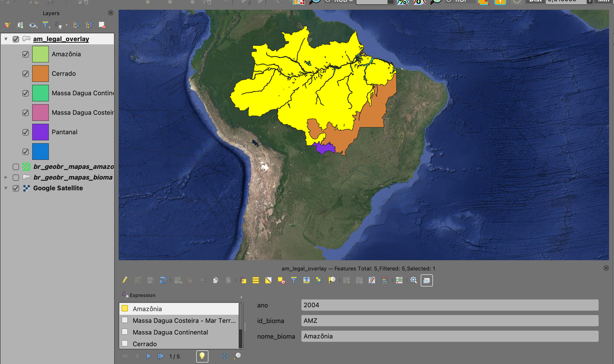
Task: Expand the br_geobr_mapas_bioma layer tree
Action: (6, 177)
